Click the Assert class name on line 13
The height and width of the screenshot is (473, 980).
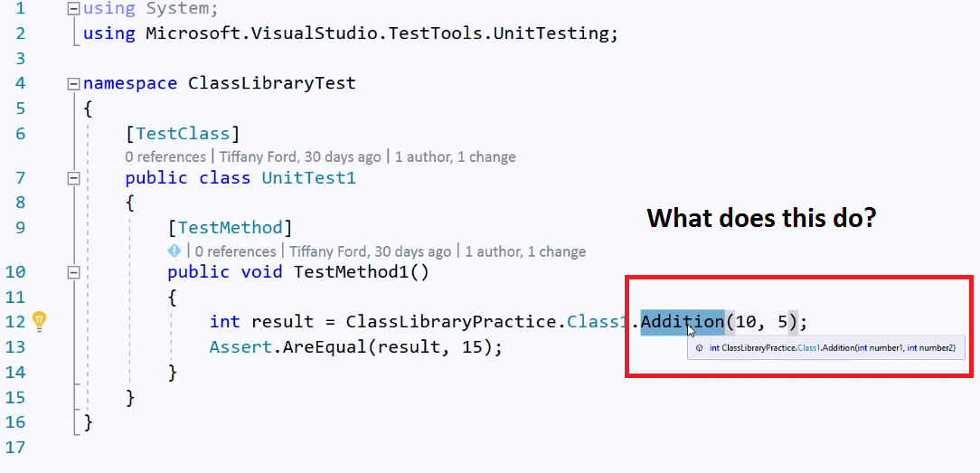(x=240, y=346)
